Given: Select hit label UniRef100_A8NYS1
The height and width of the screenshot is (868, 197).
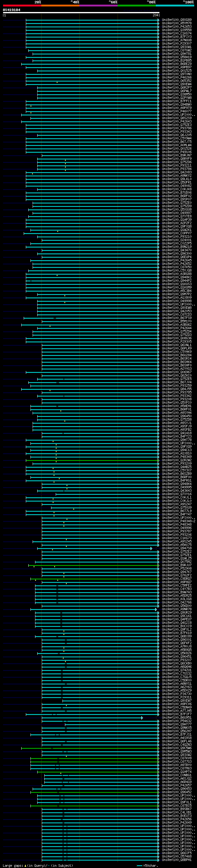Looking at the screenshot, I should pyautogui.click(x=177, y=684).
